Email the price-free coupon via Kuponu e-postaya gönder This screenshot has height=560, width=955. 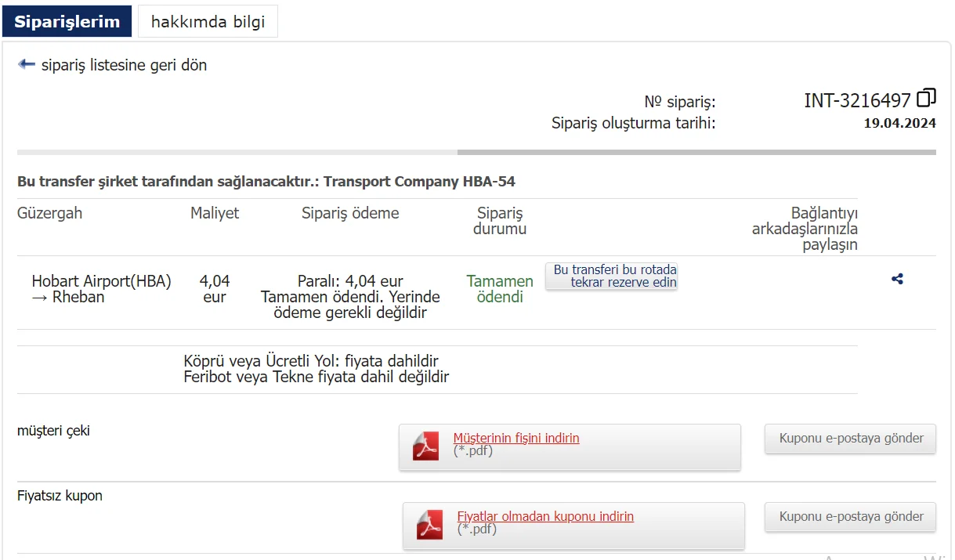click(x=851, y=517)
